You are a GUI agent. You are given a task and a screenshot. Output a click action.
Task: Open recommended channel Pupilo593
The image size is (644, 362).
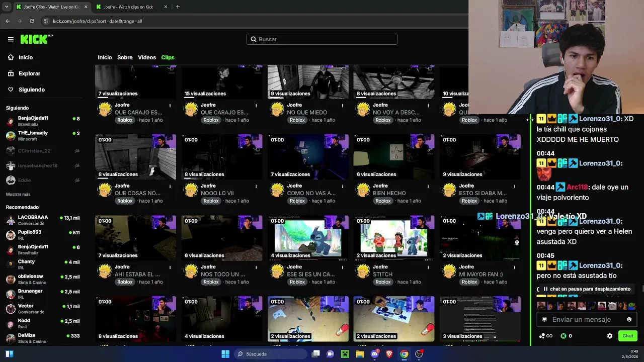[x=43, y=235]
